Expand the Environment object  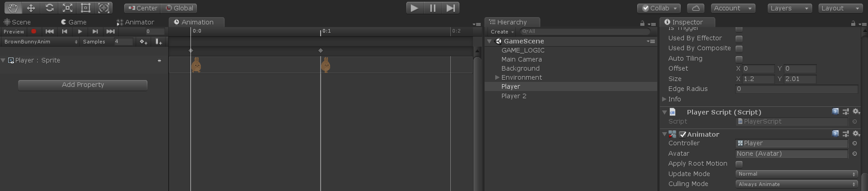(x=497, y=77)
